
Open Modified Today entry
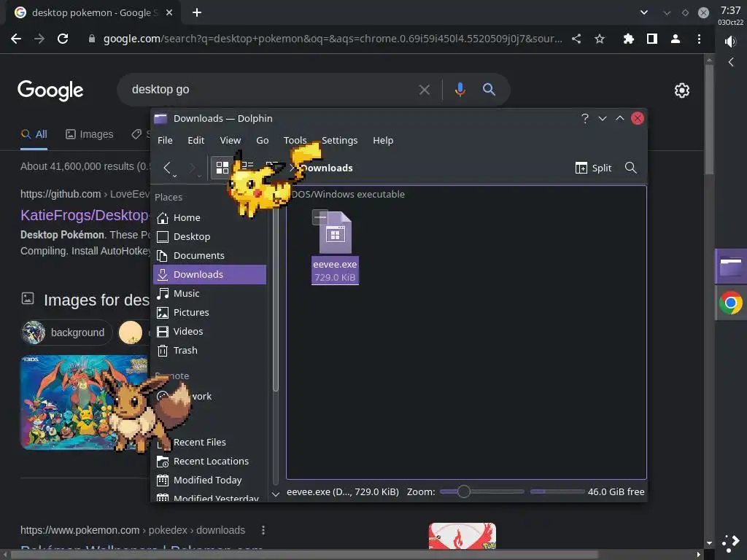209,480
